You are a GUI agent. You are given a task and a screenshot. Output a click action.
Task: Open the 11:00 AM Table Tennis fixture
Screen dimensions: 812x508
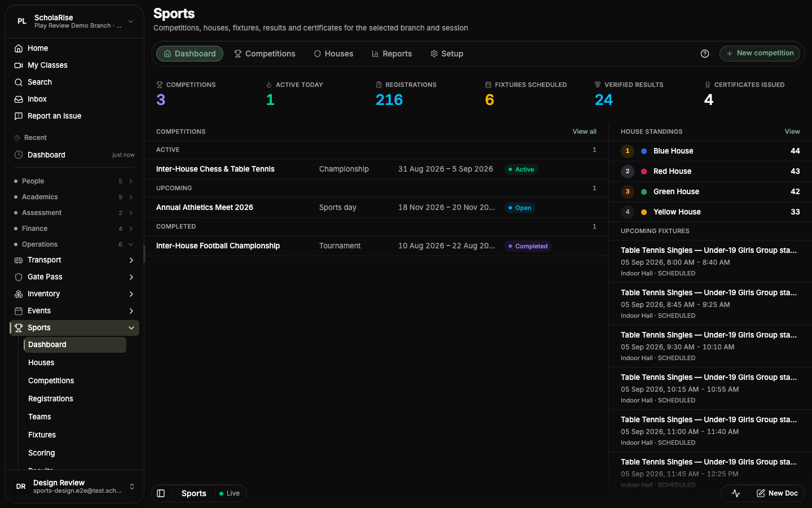[x=710, y=431]
